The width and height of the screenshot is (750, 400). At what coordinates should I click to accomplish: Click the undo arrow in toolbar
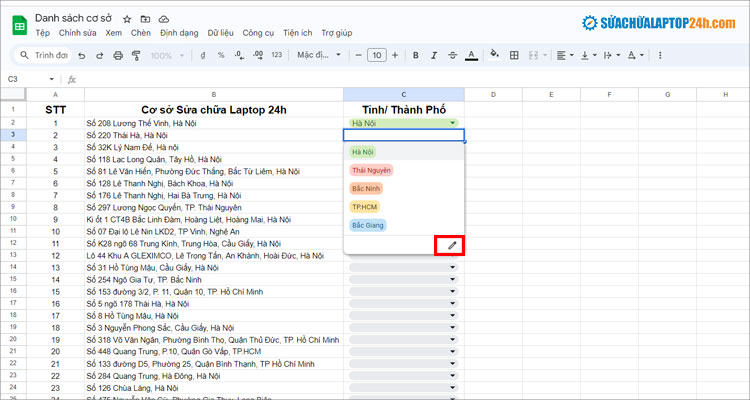(82, 56)
